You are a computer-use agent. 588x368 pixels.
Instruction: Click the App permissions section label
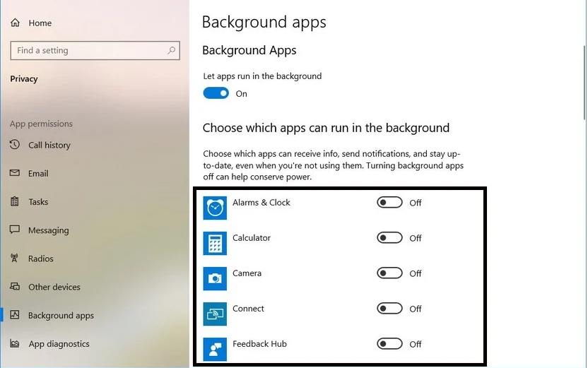pos(41,124)
